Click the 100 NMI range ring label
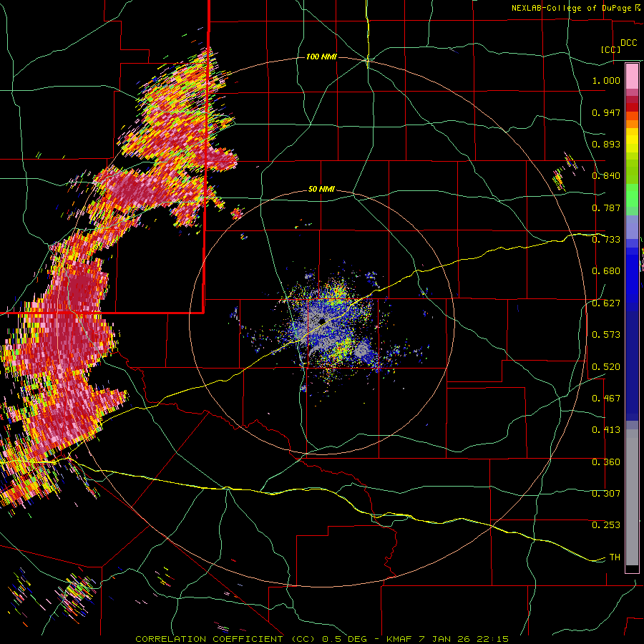 tap(321, 57)
